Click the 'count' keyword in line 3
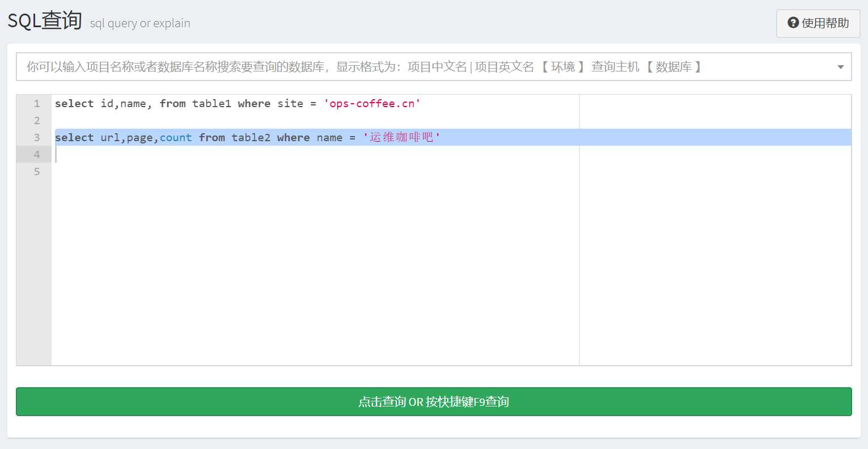This screenshot has width=868, height=449. (176, 138)
